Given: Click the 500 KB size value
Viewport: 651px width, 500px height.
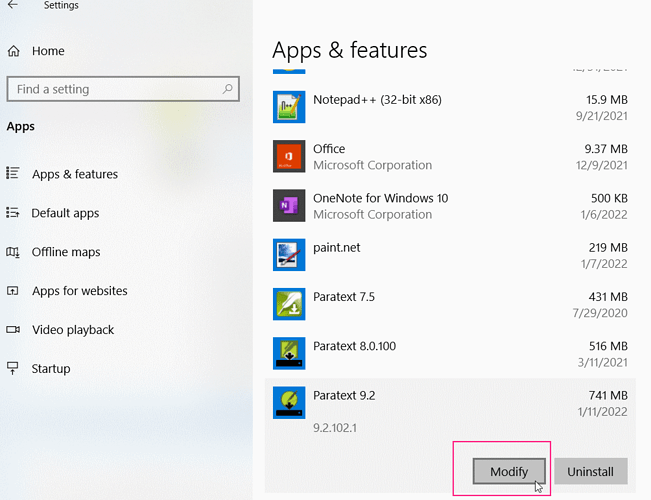Looking at the screenshot, I should point(609,198).
